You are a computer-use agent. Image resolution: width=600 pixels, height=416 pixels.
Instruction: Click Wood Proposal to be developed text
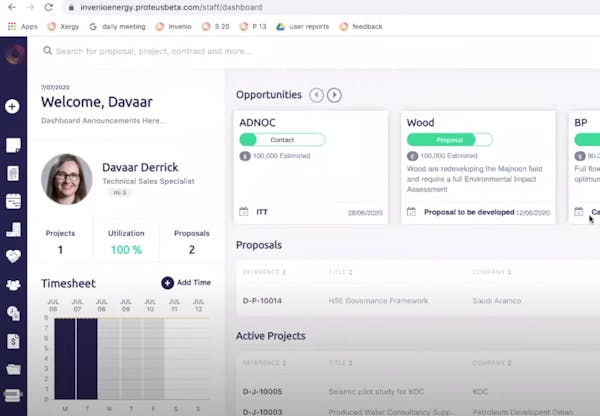tap(469, 212)
